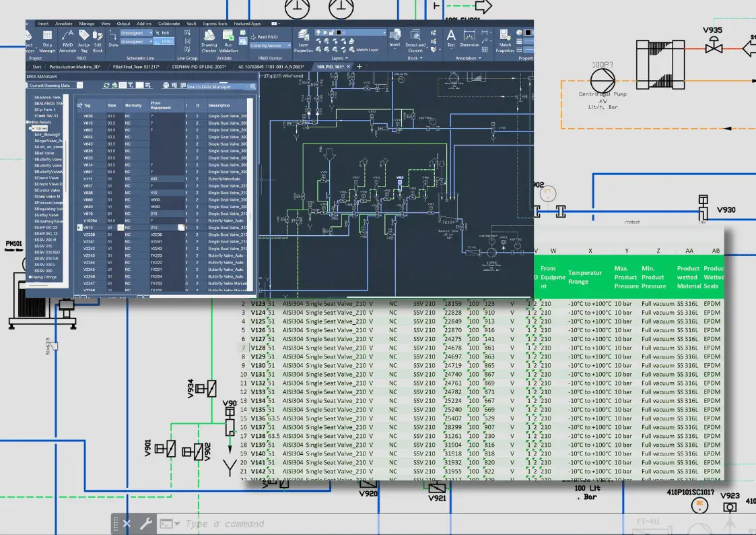This screenshot has height=535, width=756.
Task: Click inside Search Data Manager field
Action: click(217, 86)
